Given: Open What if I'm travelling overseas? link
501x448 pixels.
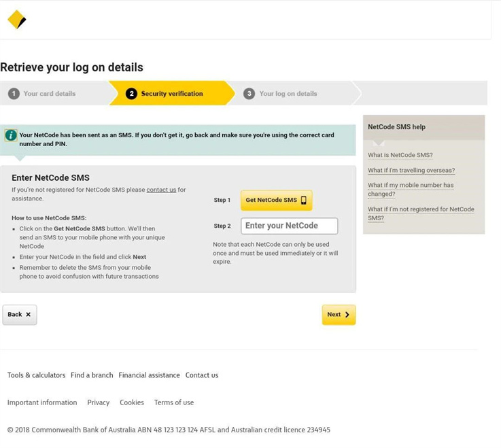Looking at the screenshot, I should pos(411,171).
